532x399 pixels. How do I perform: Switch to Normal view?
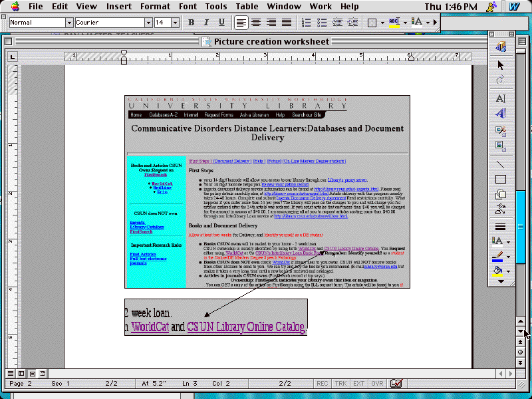[11, 374]
